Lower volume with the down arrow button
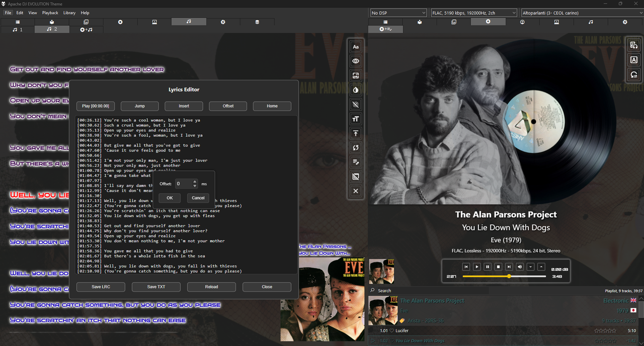The image size is (644, 346). coord(530,267)
